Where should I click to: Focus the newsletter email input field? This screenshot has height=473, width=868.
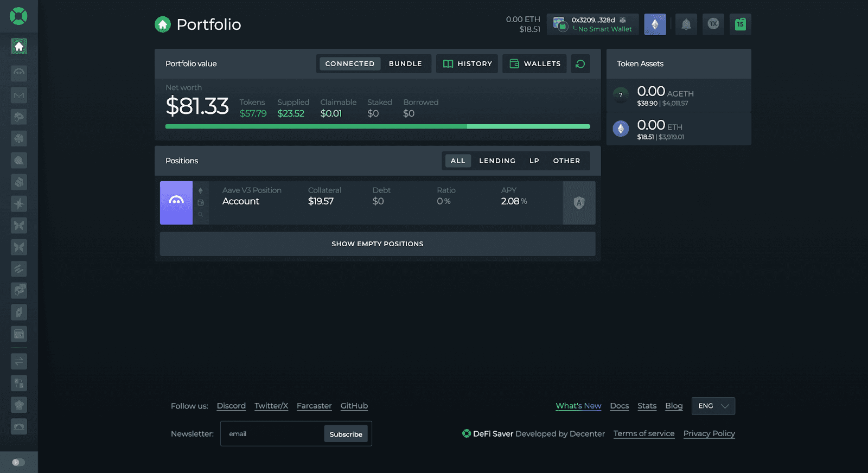272,434
